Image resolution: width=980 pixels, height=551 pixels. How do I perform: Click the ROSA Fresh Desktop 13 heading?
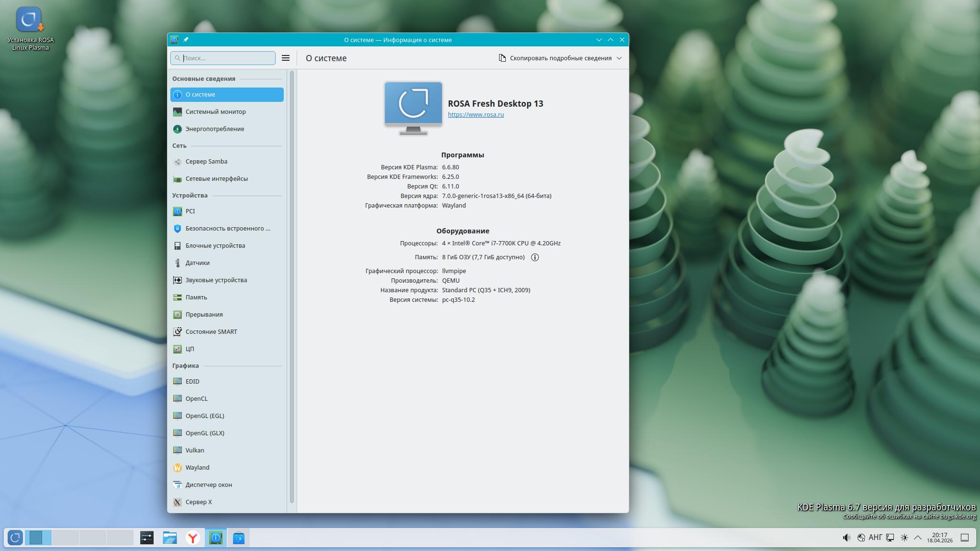[495, 104]
